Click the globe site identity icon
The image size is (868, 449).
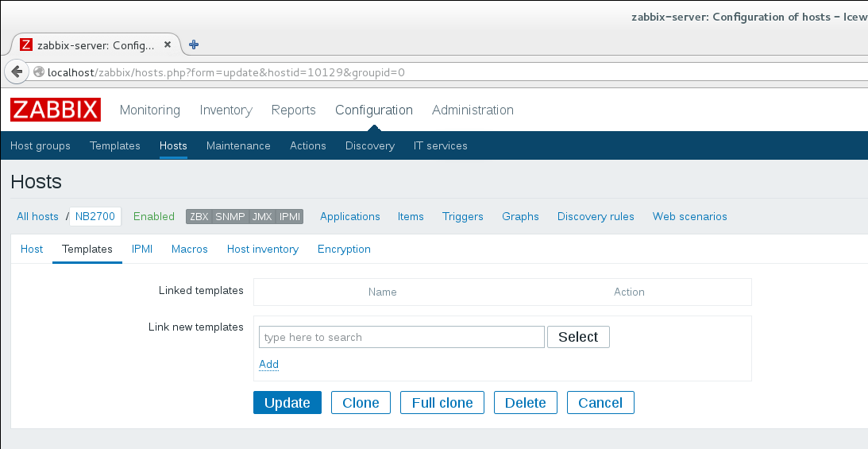pos(39,72)
